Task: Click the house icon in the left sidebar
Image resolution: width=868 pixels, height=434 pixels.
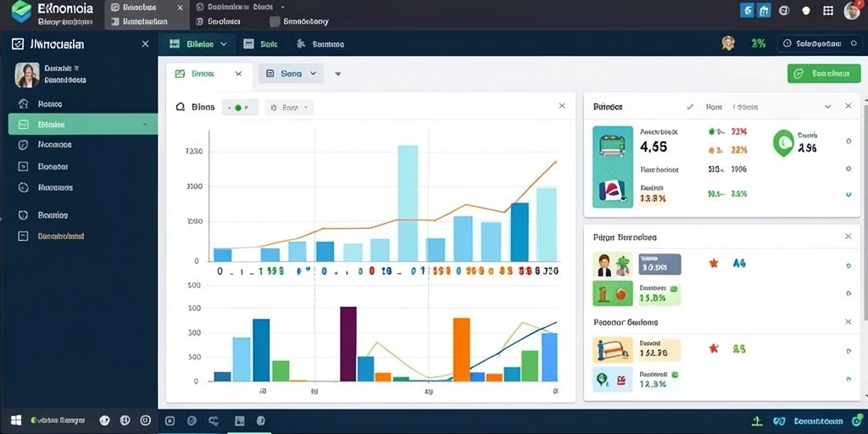Action: click(x=23, y=103)
